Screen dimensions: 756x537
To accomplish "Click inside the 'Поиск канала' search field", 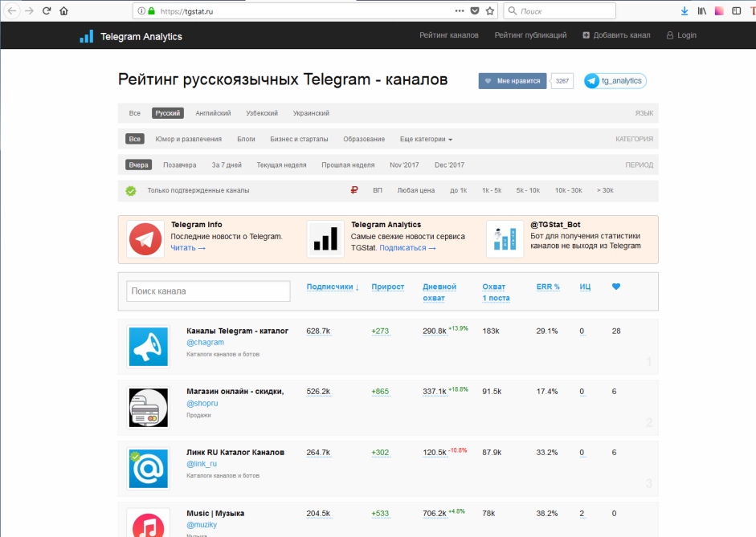I will coord(207,291).
